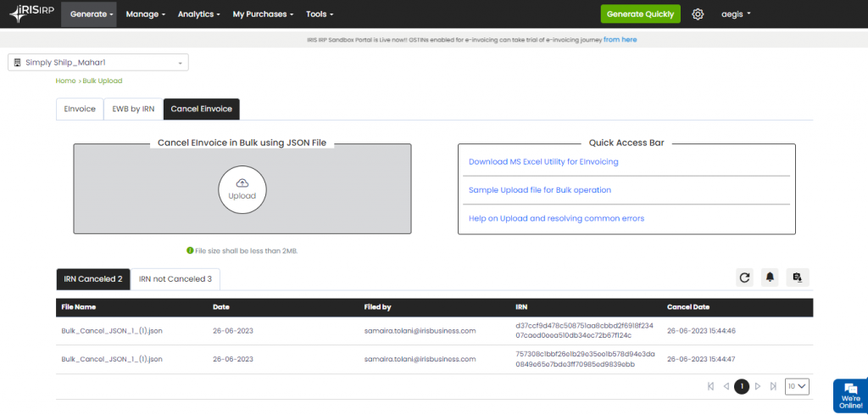Open Download MS Excel Utility for EInvoicing link
The height and width of the screenshot is (415, 868).
click(543, 161)
